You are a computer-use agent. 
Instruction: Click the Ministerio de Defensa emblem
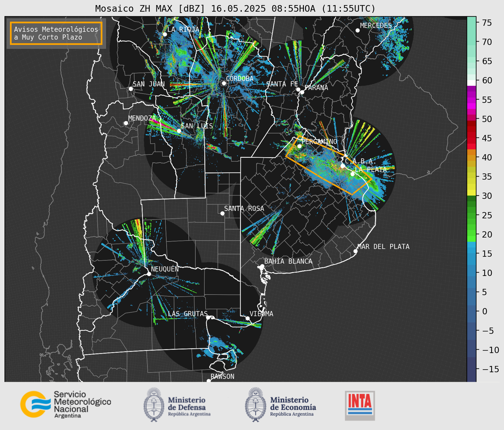(154, 404)
